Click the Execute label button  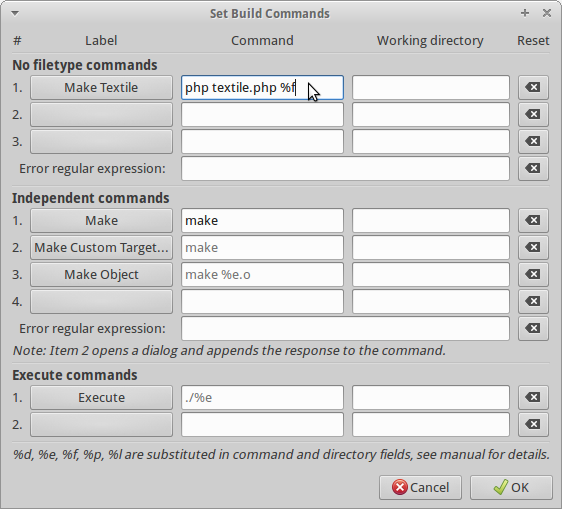[101, 397]
